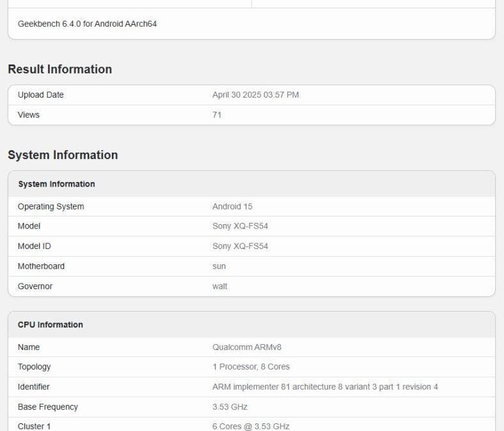This screenshot has height=431, width=504.
Task: Click the Base Frequency 3.53 GHz value
Action: click(230, 407)
